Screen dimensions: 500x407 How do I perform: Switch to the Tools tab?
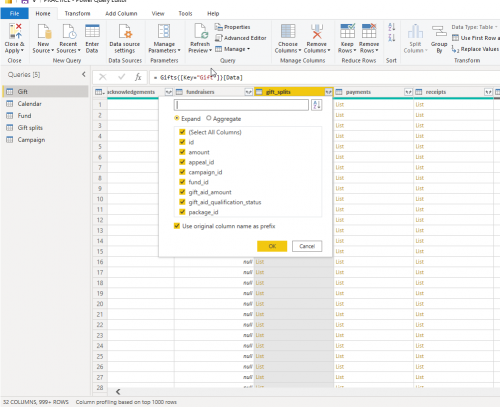tap(185, 13)
